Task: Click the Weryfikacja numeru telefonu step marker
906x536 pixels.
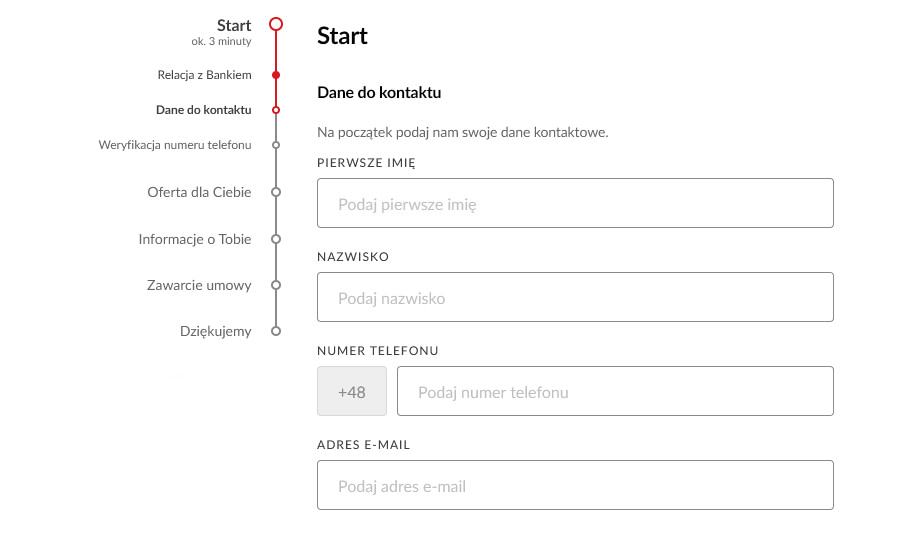Action: (x=276, y=145)
